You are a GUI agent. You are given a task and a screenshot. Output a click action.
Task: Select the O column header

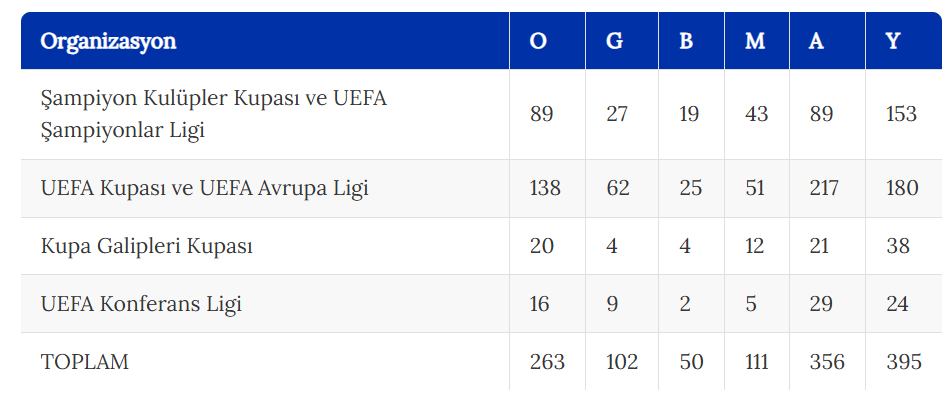coord(538,41)
